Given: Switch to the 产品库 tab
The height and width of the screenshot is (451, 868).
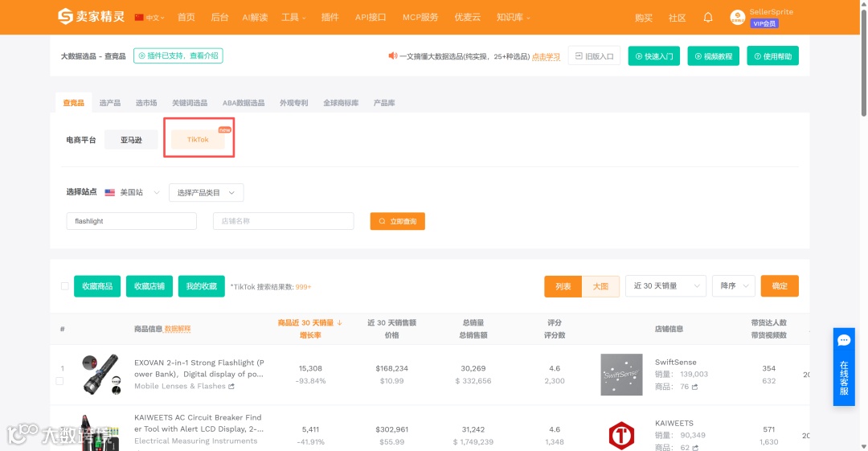Looking at the screenshot, I should point(384,103).
